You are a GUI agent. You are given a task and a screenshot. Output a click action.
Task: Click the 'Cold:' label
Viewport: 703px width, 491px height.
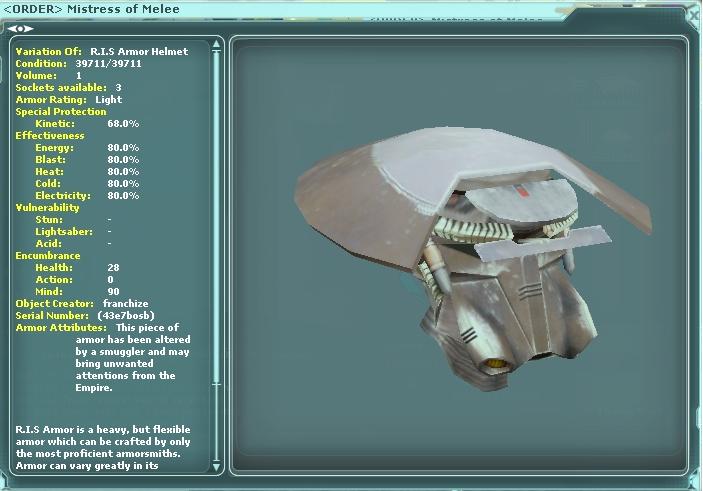48,183
